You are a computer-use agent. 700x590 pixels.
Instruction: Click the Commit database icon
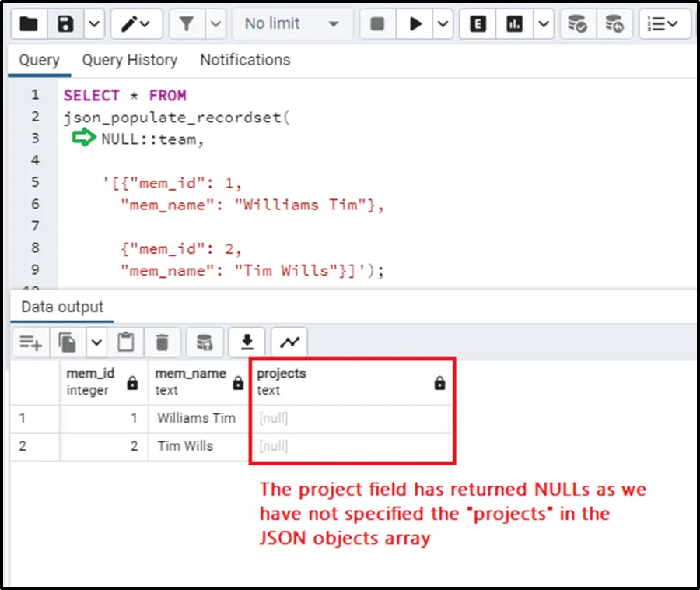(x=577, y=24)
